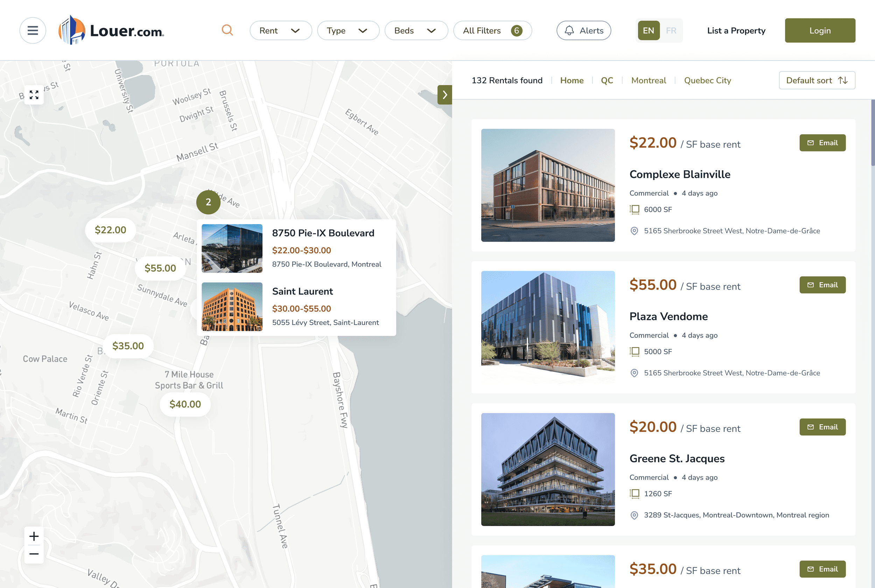875x588 pixels.
Task: Switch language to FR
Action: [x=671, y=30]
